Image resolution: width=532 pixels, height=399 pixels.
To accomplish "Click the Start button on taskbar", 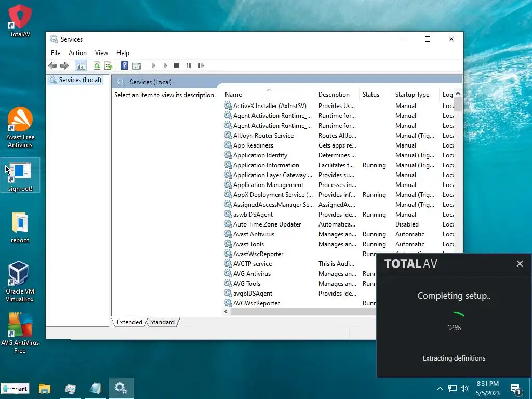I will coord(15,389).
